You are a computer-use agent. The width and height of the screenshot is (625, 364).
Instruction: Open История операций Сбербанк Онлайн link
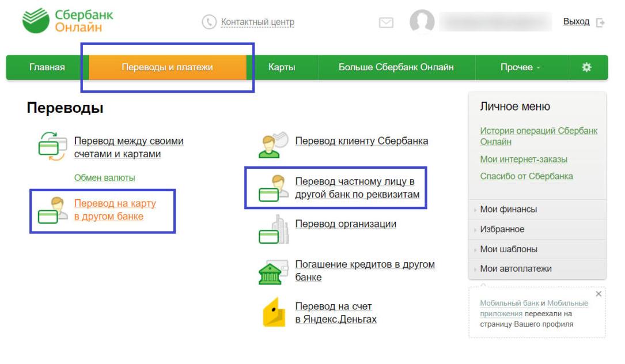tap(539, 136)
